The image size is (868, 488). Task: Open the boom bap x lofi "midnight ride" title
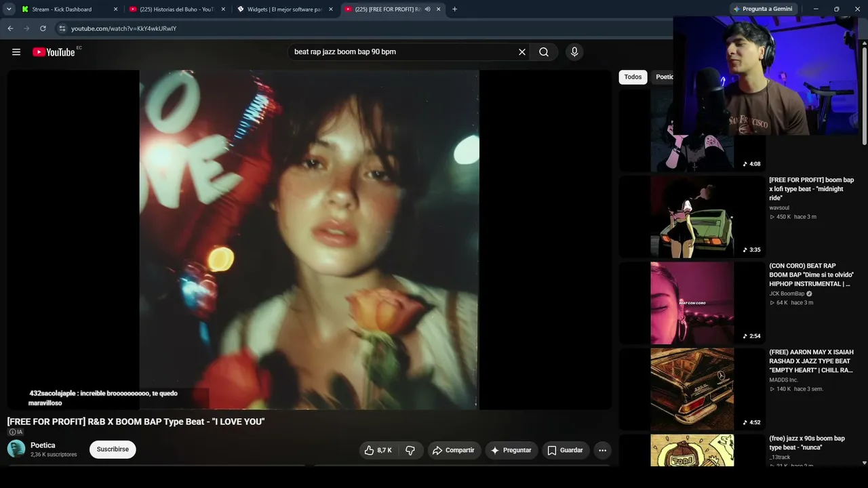(x=811, y=189)
